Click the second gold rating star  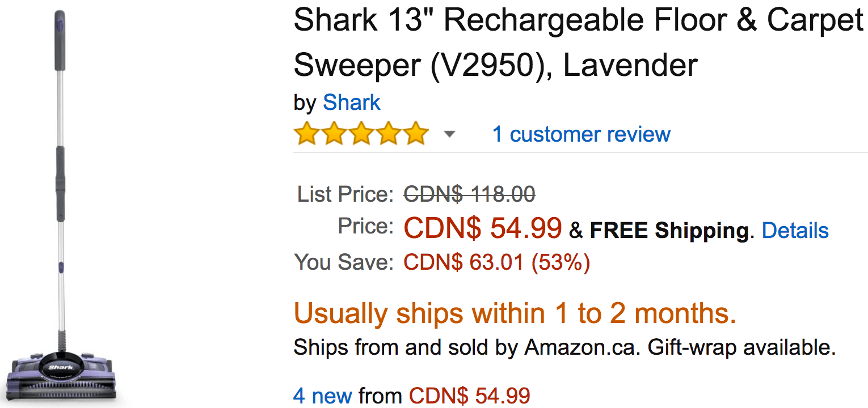[x=334, y=134]
